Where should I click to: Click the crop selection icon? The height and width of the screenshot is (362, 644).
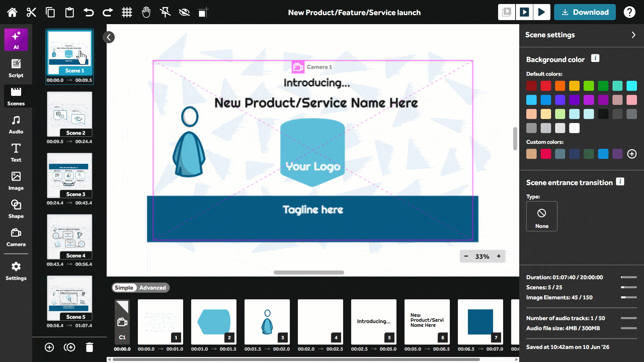[x=203, y=12]
